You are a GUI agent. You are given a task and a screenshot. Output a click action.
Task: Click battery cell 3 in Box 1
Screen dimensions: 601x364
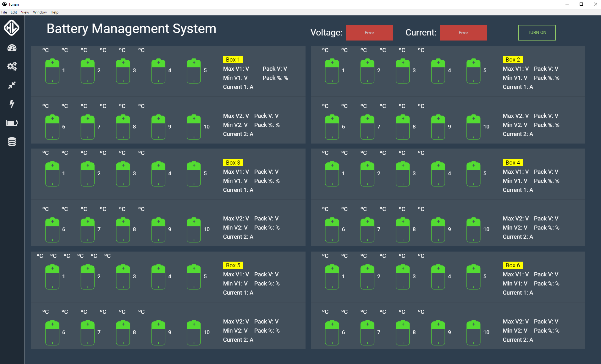coord(123,71)
